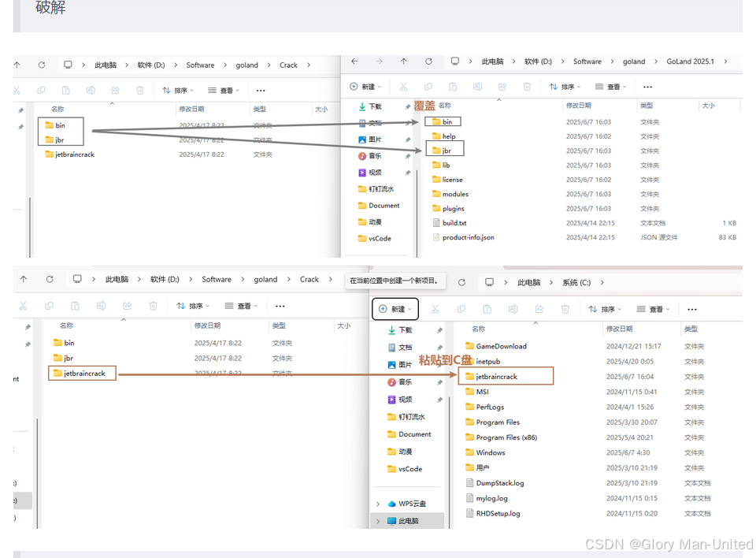
Task: Click the Cut scissors icon in the 系统 (C:) window
Action: [435, 309]
